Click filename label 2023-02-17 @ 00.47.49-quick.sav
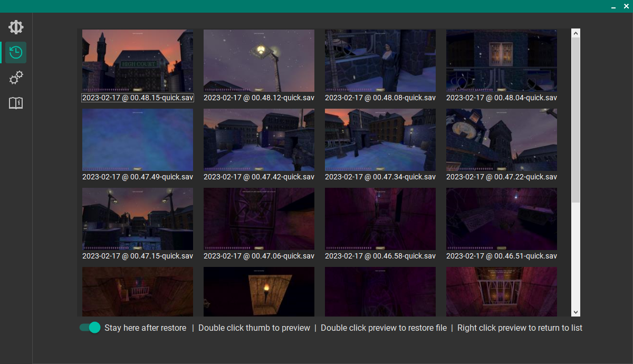The height and width of the screenshot is (364, 633). click(x=138, y=177)
